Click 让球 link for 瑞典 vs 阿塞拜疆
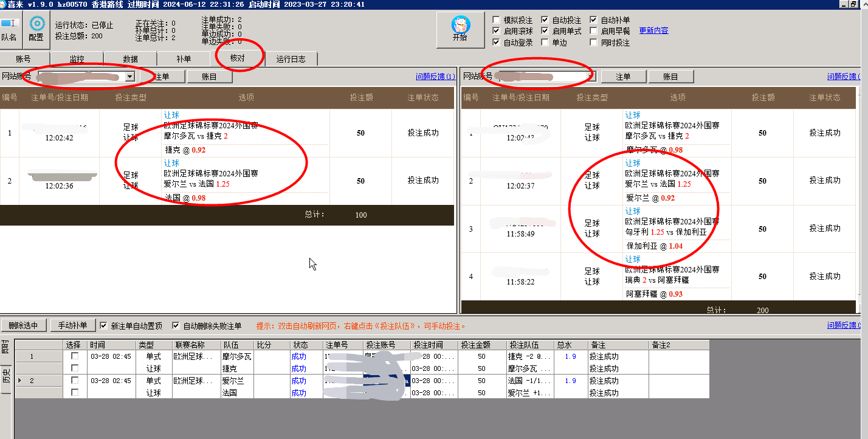 [633, 259]
